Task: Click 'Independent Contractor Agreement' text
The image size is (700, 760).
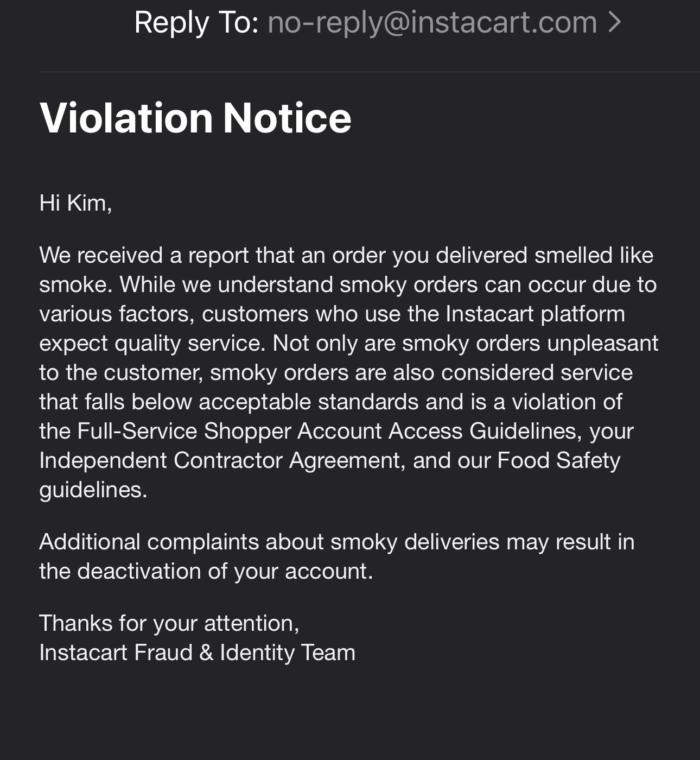Action: point(220,460)
